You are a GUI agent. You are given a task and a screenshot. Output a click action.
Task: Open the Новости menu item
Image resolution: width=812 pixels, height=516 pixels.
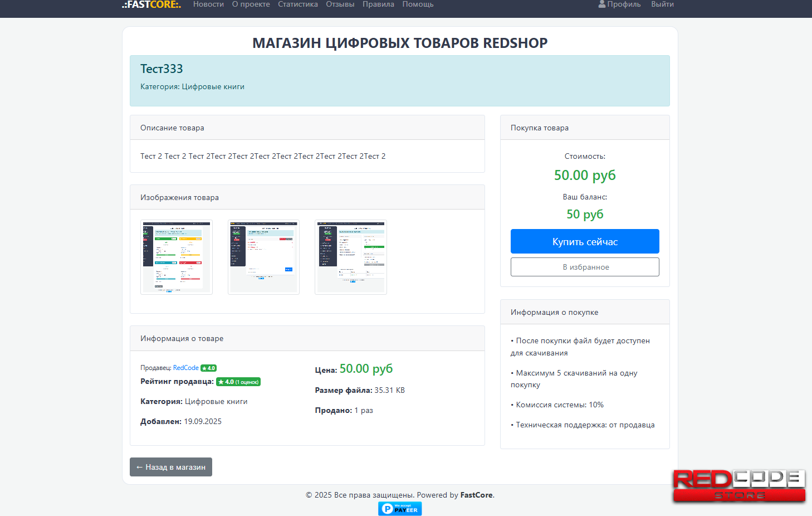pos(208,4)
